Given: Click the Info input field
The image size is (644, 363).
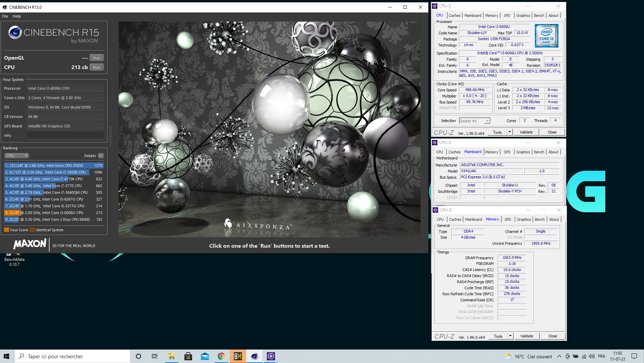Looking at the screenshot, I should (x=65, y=135).
